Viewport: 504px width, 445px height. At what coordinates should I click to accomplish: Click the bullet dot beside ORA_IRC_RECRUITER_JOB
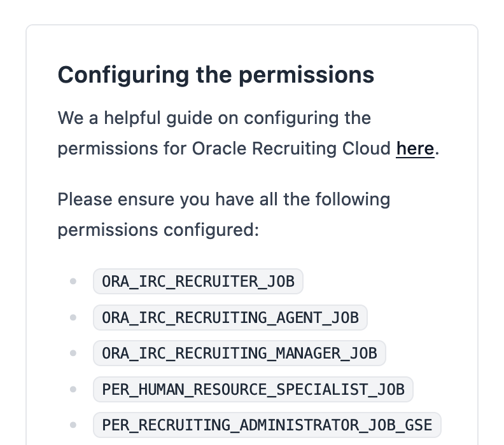pyautogui.click(x=73, y=281)
